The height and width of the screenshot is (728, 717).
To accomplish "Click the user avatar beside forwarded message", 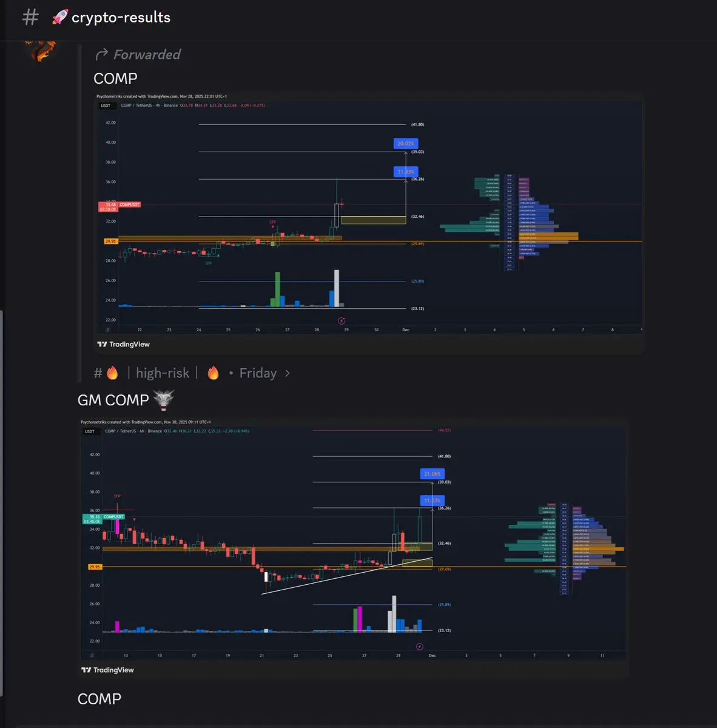I will click(x=42, y=50).
